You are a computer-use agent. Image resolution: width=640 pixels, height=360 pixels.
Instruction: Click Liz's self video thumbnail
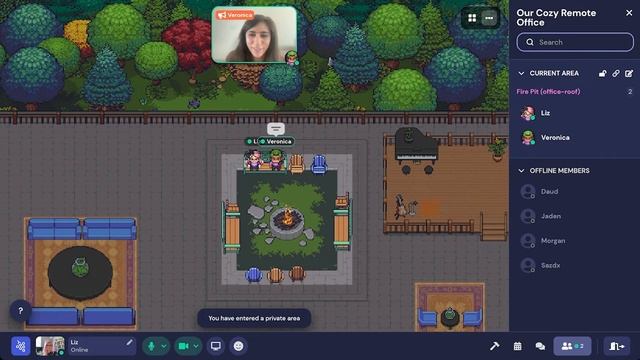tap(50, 346)
